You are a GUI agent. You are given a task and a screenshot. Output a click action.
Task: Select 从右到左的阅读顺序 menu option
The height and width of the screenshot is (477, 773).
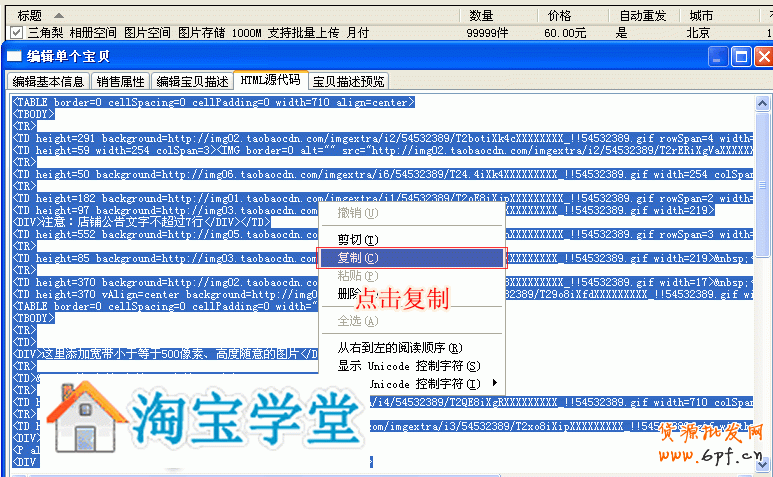(x=399, y=348)
